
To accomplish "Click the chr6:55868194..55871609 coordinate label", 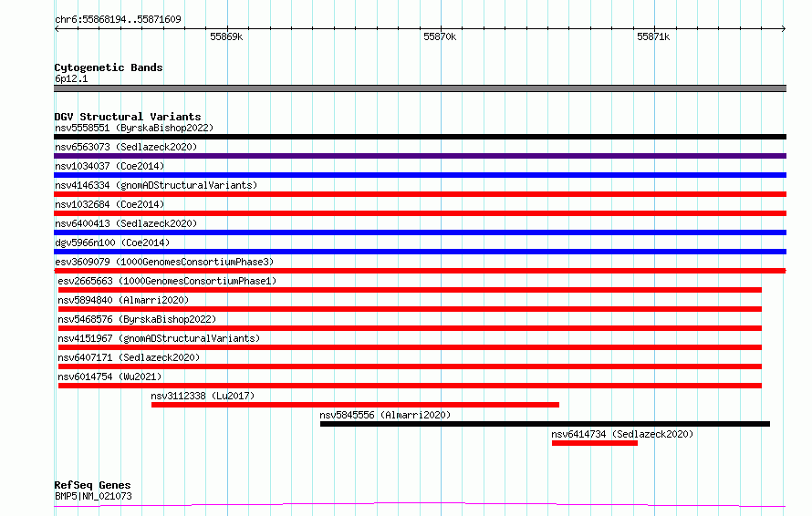I will tap(118, 19).
